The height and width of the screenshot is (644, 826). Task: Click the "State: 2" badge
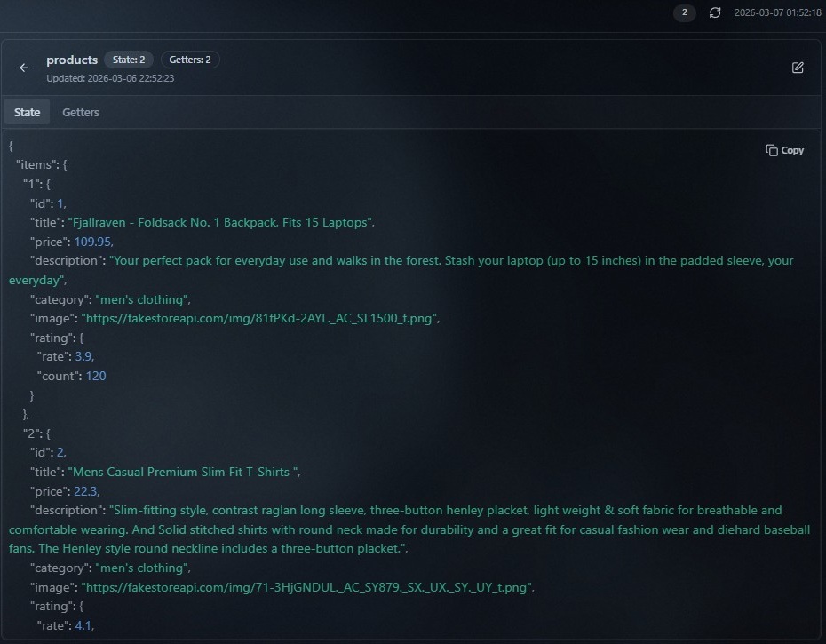coord(129,60)
